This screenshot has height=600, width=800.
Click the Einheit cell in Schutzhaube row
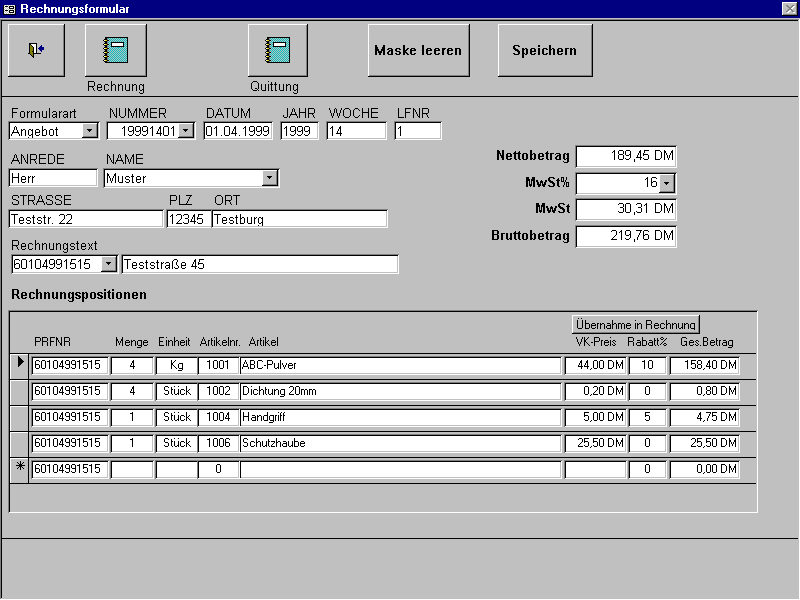pos(177,443)
